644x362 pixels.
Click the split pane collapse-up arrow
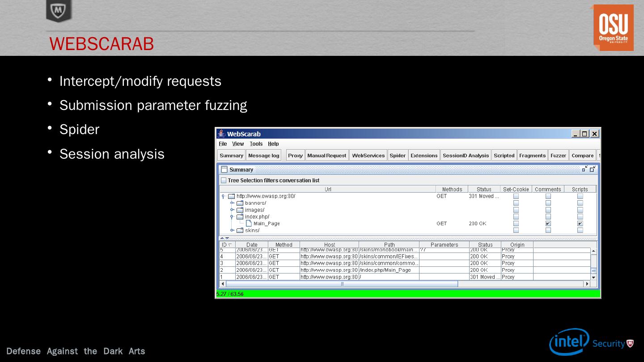click(222, 238)
